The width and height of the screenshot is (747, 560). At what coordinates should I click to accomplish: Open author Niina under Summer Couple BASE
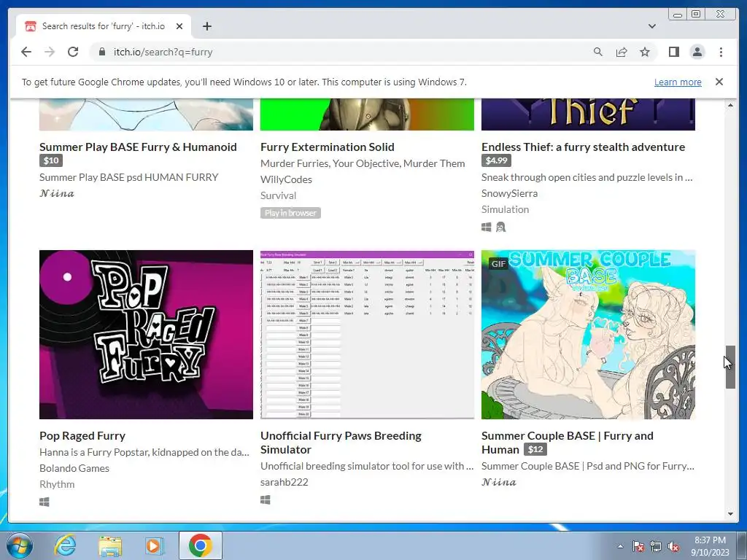(x=499, y=482)
